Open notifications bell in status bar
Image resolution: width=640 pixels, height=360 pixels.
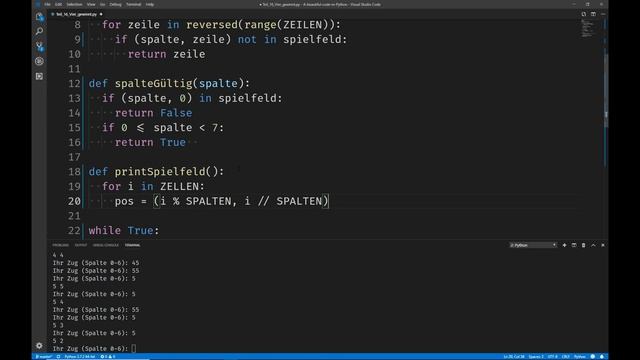coord(602,357)
